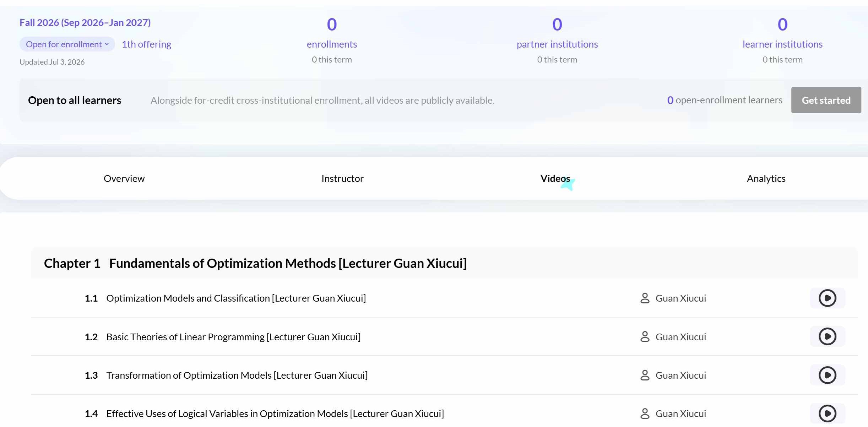Click Guan Xiucui name in lesson 1.2
The height and width of the screenshot is (427, 868).
tap(680, 337)
